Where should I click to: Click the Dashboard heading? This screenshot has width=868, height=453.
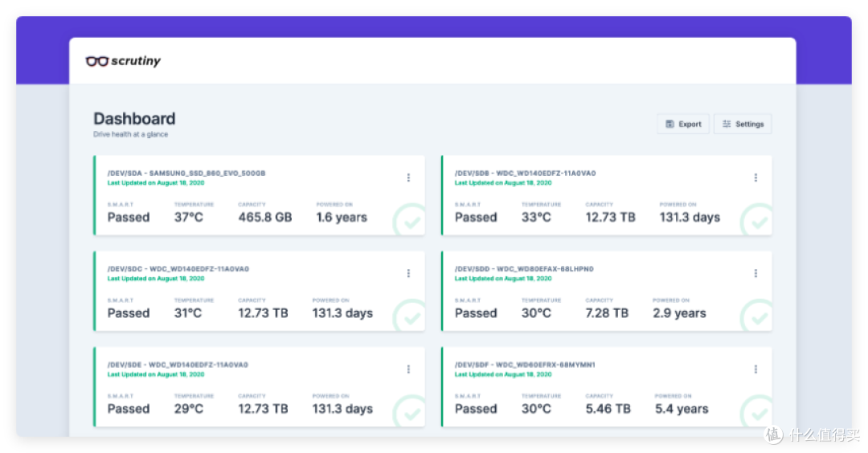[x=134, y=118]
